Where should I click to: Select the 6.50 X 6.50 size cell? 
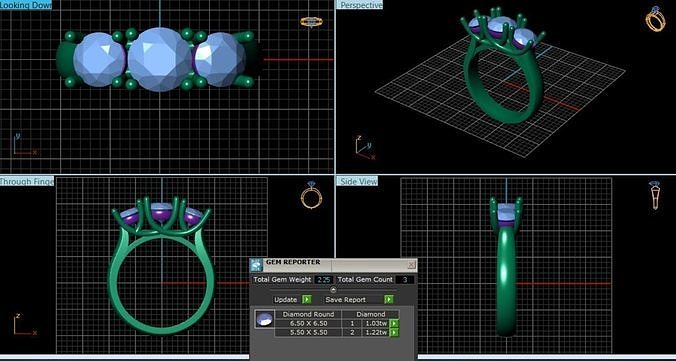pos(308,323)
